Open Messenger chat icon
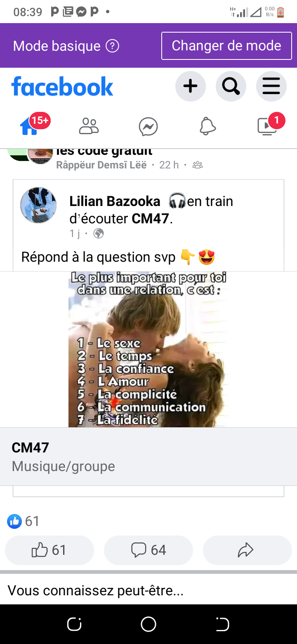 (x=148, y=126)
